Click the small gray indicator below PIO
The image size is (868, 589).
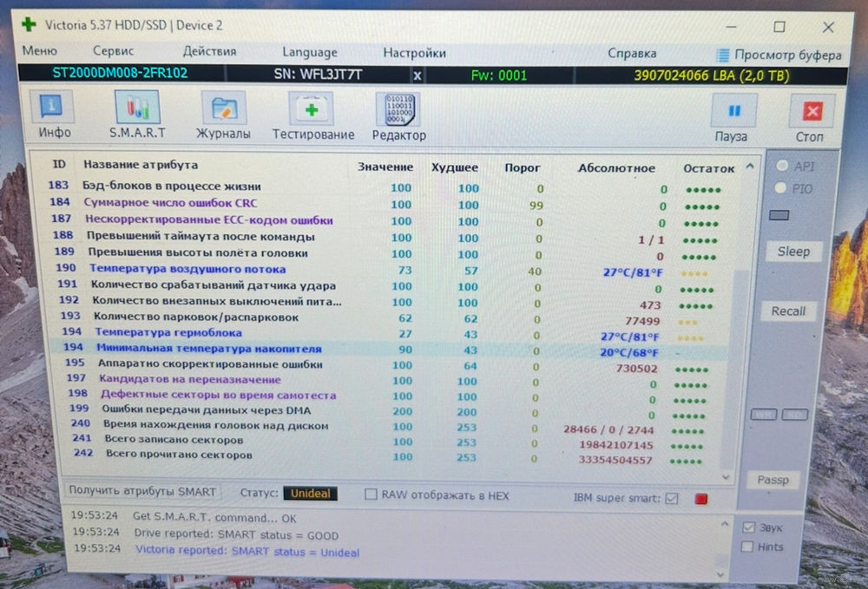[779, 215]
